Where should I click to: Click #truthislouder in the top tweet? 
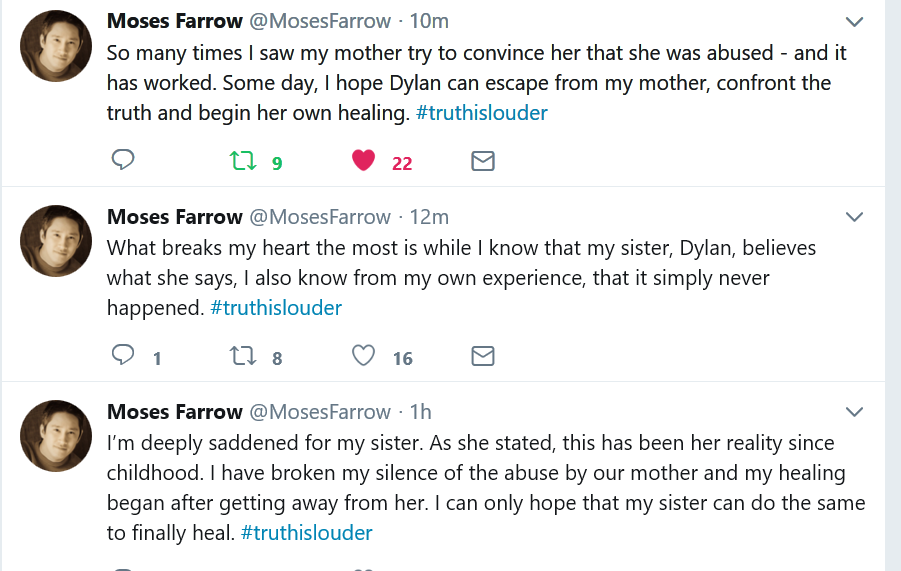tap(481, 113)
